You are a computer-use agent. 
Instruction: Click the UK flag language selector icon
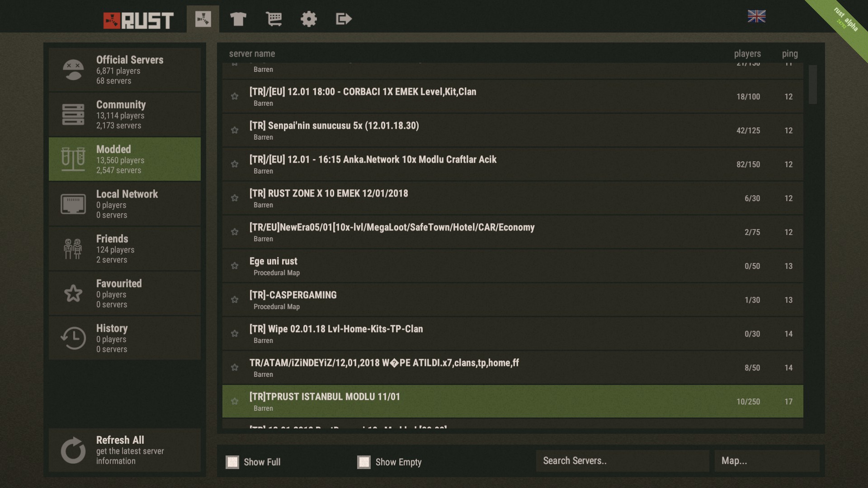coord(758,15)
